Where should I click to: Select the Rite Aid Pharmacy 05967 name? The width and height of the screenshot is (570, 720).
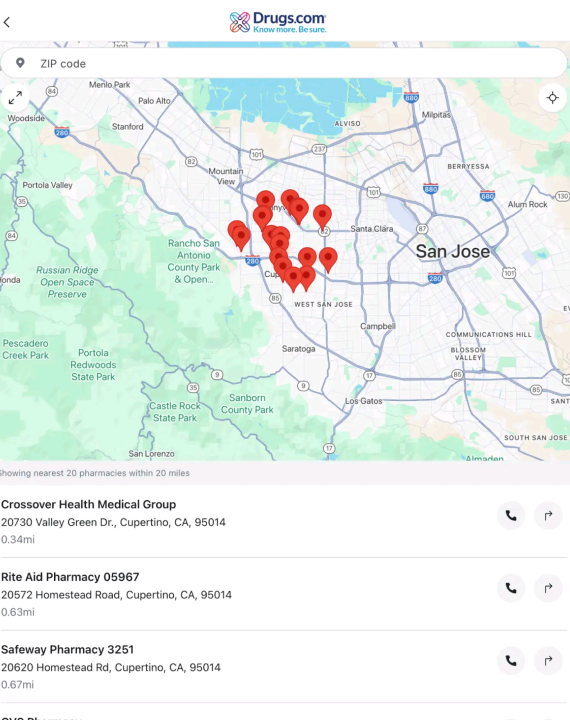[70, 577]
